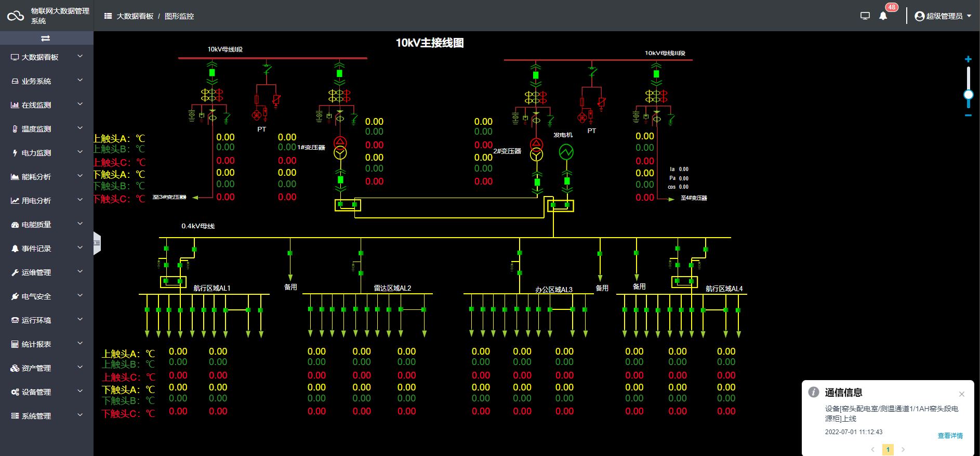
Task: Click the 2#变压器 transformer symbol
Action: pos(536,149)
